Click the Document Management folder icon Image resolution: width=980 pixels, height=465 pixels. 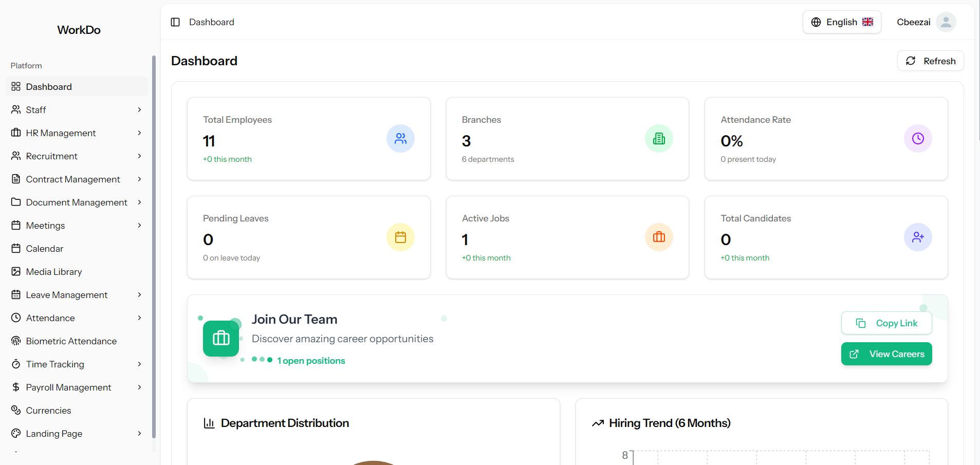tap(16, 202)
